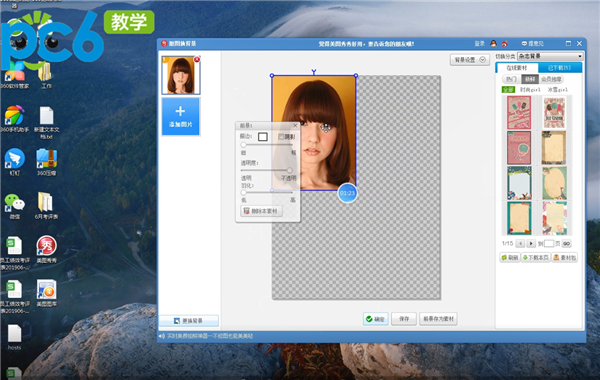
Task: Click the 登录 login link in title bar
Action: [479, 44]
